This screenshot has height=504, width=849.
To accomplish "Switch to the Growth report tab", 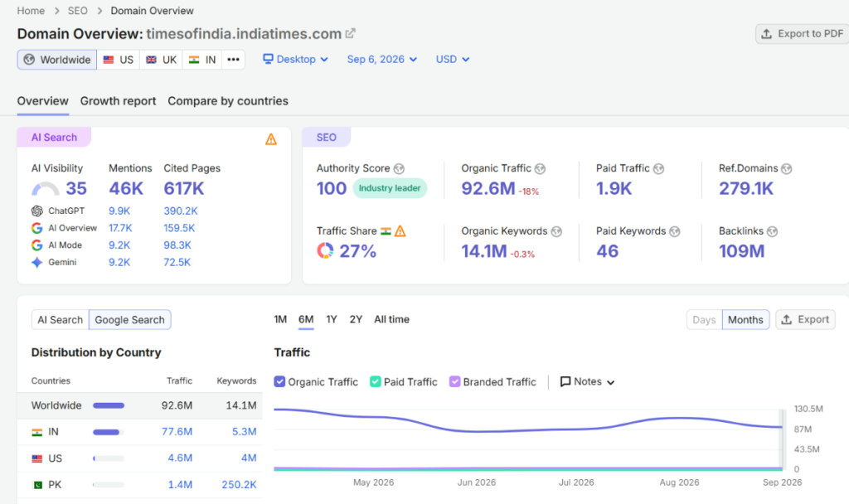I will (118, 101).
